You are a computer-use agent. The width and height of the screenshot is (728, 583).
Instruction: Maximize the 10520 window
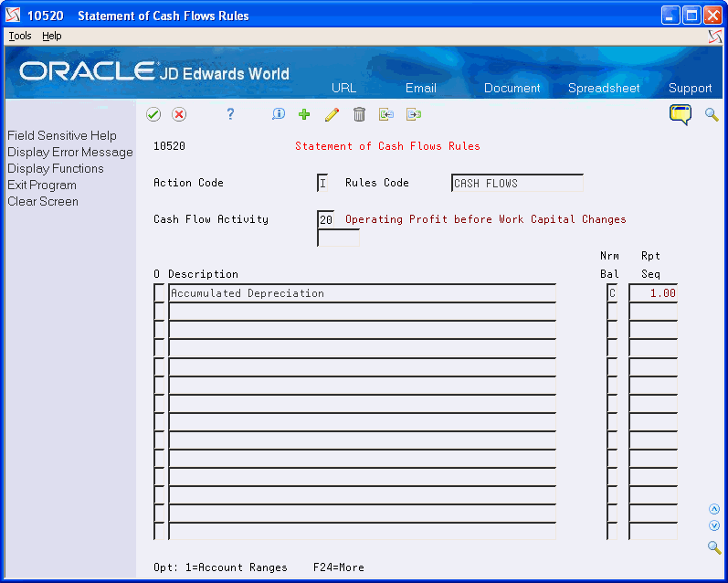(x=691, y=16)
